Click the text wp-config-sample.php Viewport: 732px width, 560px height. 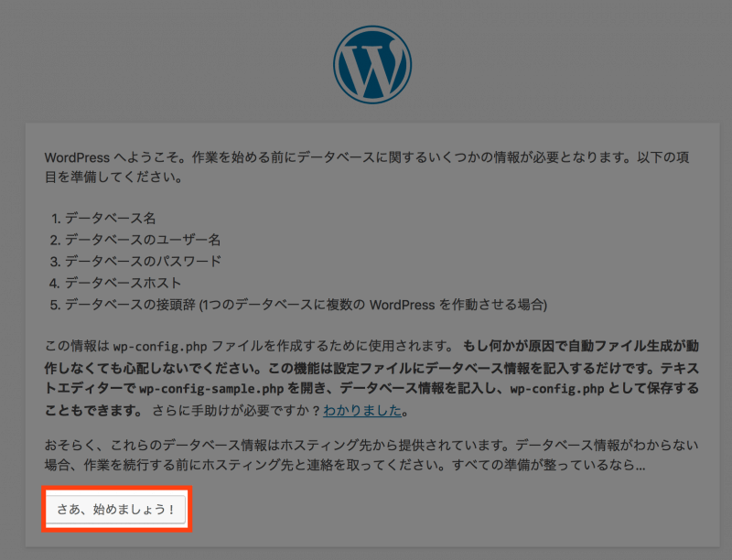point(211,389)
